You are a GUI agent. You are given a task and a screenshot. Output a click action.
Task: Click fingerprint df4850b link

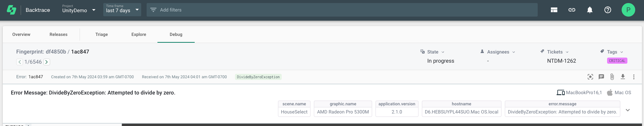coord(56,52)
